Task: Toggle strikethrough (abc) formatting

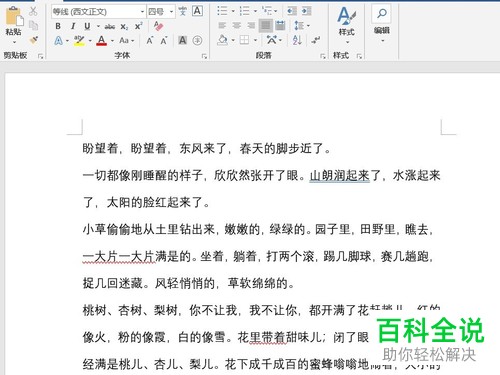Action: (110, 26)
